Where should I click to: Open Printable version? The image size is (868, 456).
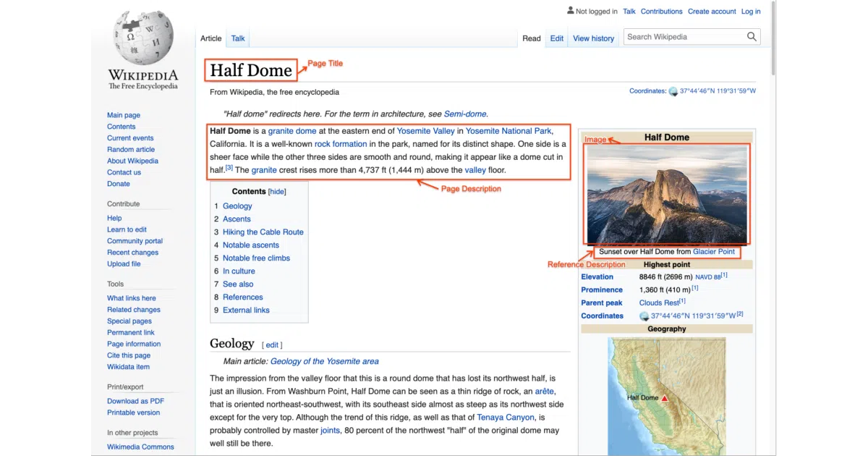(x=133, y=413)
